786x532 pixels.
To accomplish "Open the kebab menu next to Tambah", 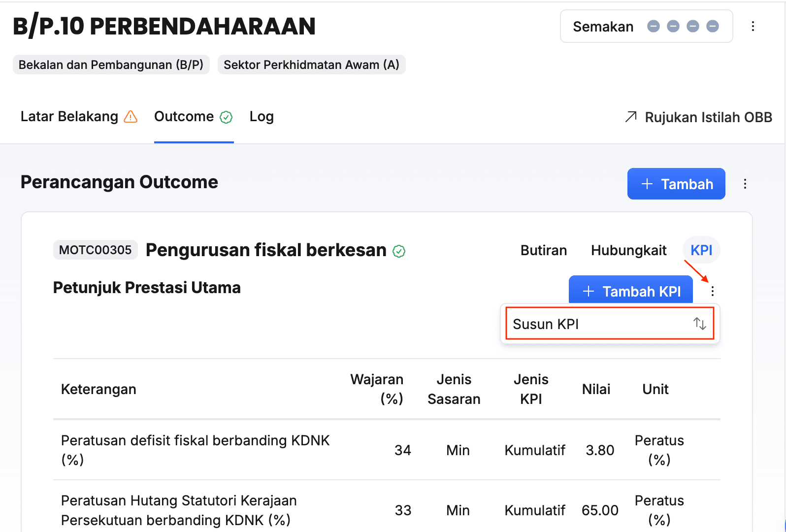I will pos(745,184).
